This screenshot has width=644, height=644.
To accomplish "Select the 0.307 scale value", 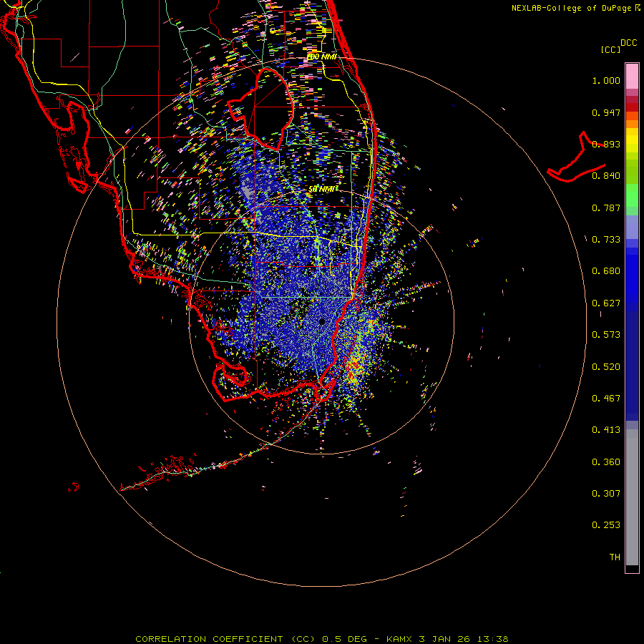I will [x=606, y=494].
